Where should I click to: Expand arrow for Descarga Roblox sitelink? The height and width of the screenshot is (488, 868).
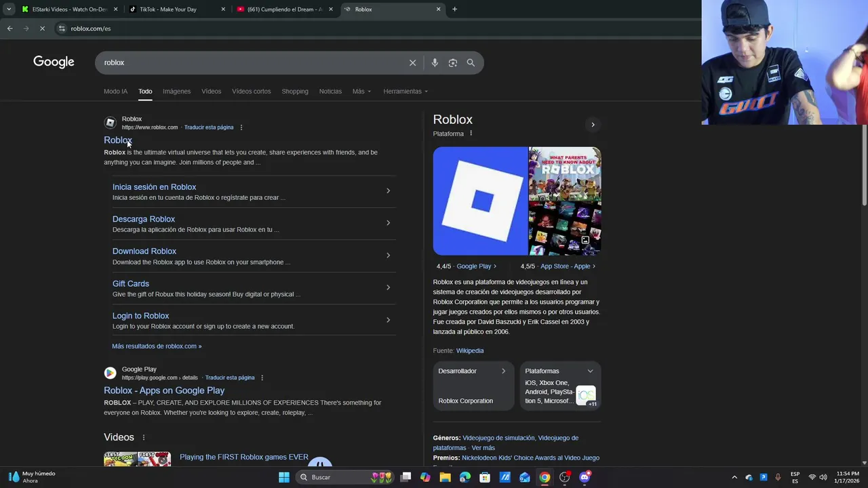click(x=388, y=223)
